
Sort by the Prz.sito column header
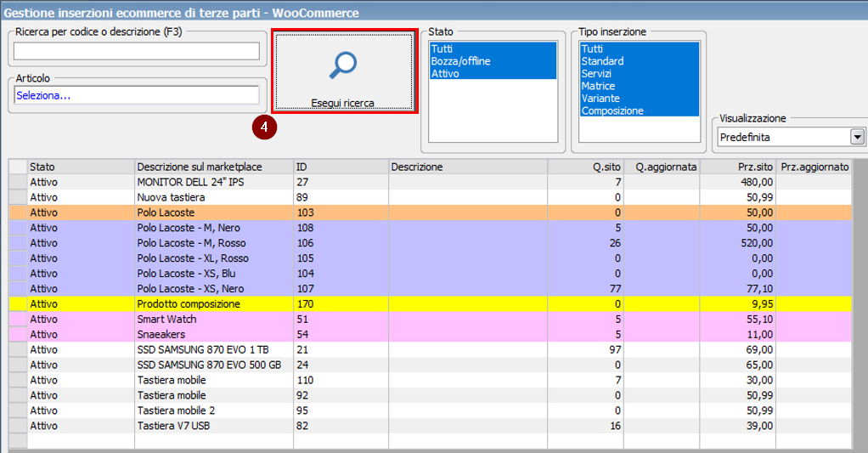point(737,167)
